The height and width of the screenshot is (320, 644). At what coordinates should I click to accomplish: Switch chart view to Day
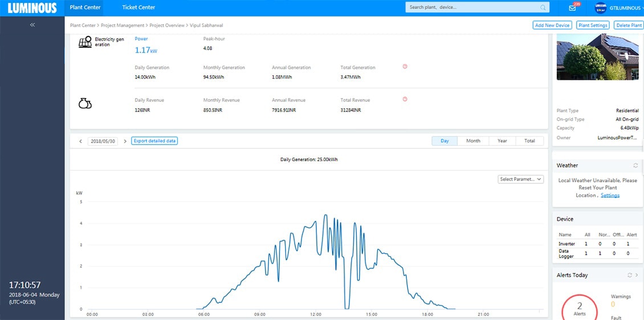445,141
